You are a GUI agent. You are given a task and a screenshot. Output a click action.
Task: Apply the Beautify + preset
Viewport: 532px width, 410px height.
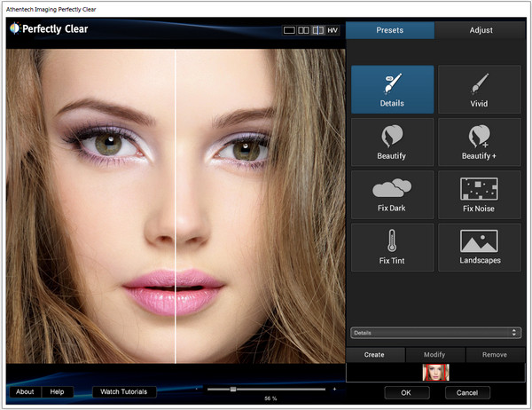click(x=480, y=141)
